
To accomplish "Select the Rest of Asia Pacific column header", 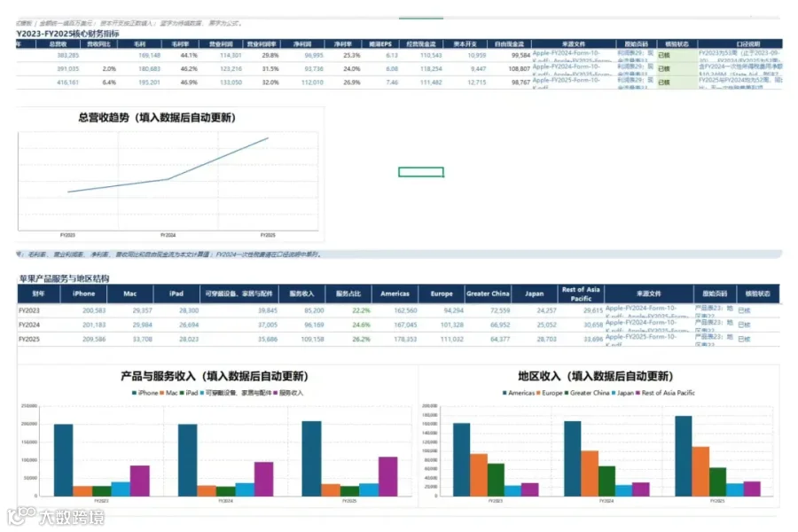I will [581, 293].
